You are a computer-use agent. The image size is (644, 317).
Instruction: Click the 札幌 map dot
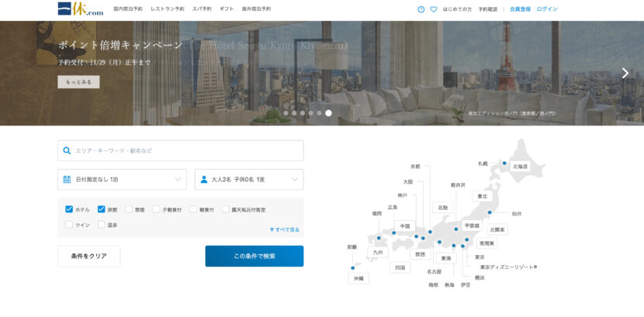point(504,164)
